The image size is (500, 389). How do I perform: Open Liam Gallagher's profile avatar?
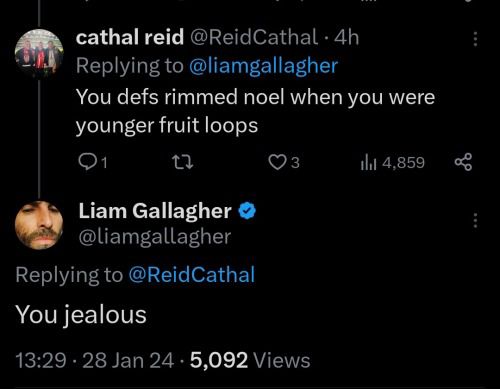coord(39,225)
